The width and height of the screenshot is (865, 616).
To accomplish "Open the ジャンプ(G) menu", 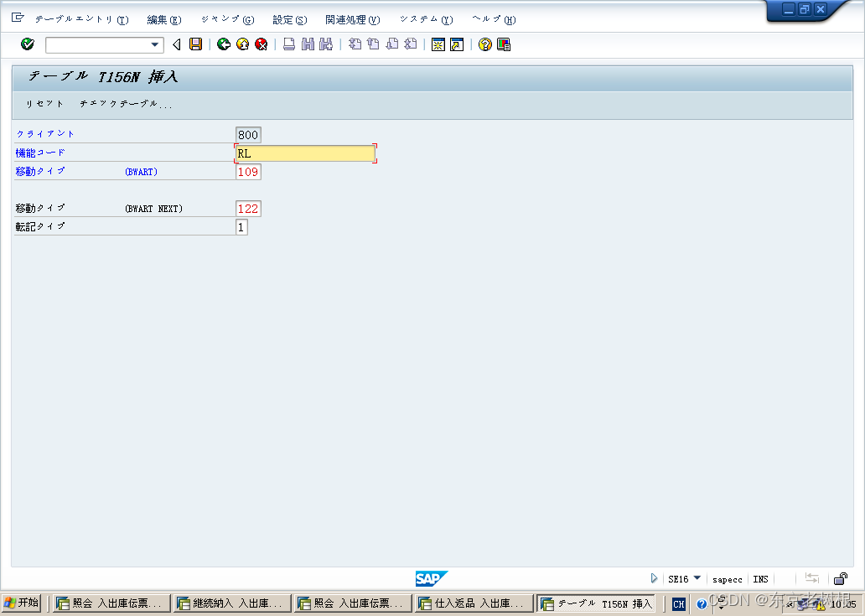I will [x=227, y=20].
